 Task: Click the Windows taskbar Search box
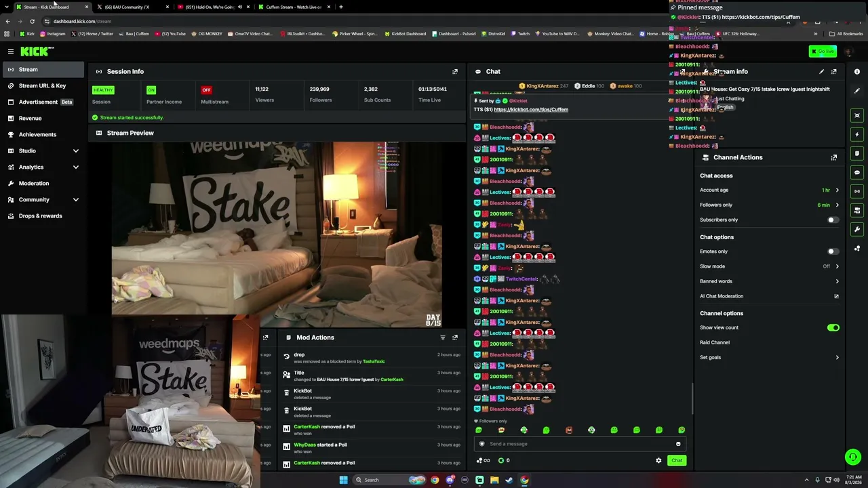coord(389,480)
